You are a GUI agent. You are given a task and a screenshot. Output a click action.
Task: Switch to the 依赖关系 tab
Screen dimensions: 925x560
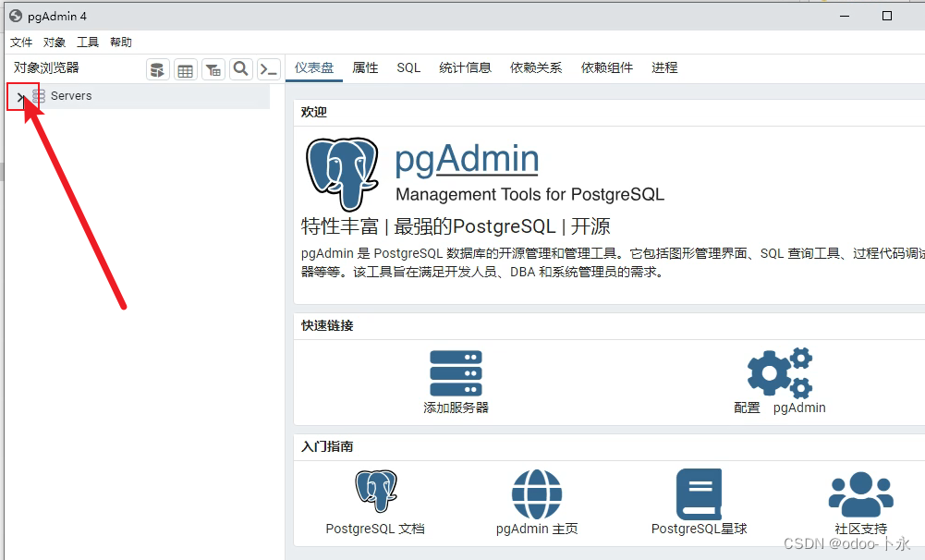tap(536, 67)
